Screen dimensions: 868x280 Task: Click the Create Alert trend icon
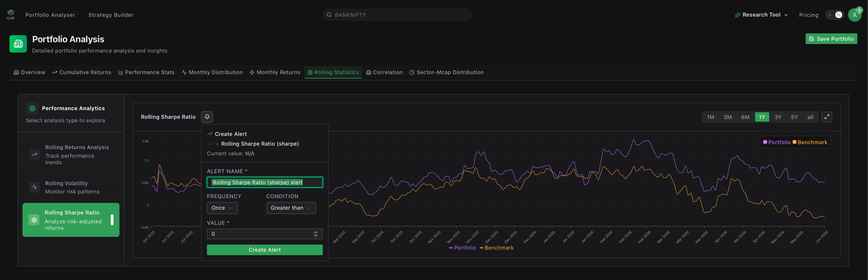(210, 134)
